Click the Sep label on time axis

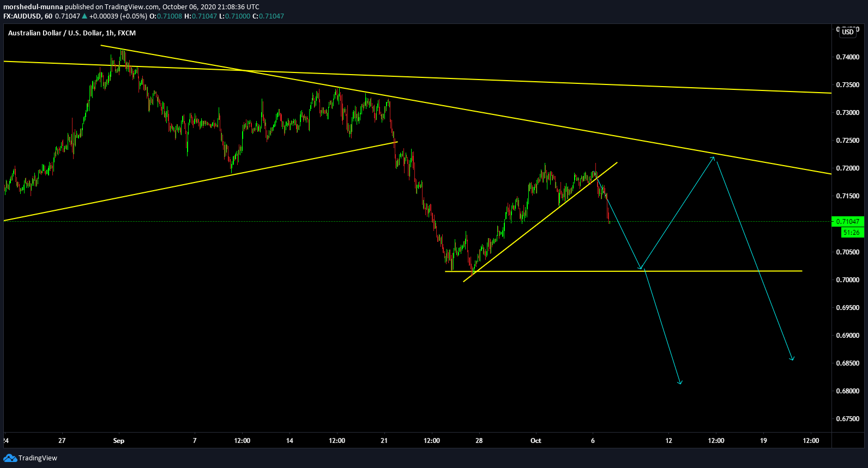(119, 441)
